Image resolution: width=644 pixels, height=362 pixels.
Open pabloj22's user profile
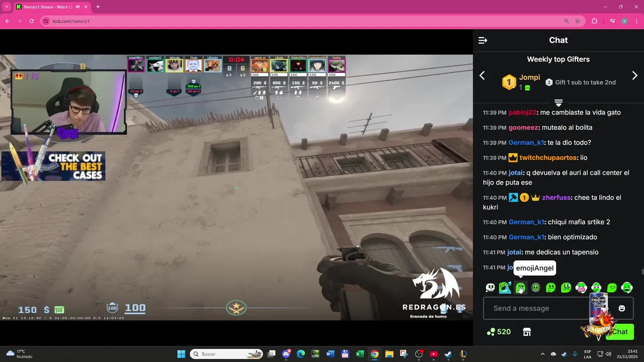523,113
